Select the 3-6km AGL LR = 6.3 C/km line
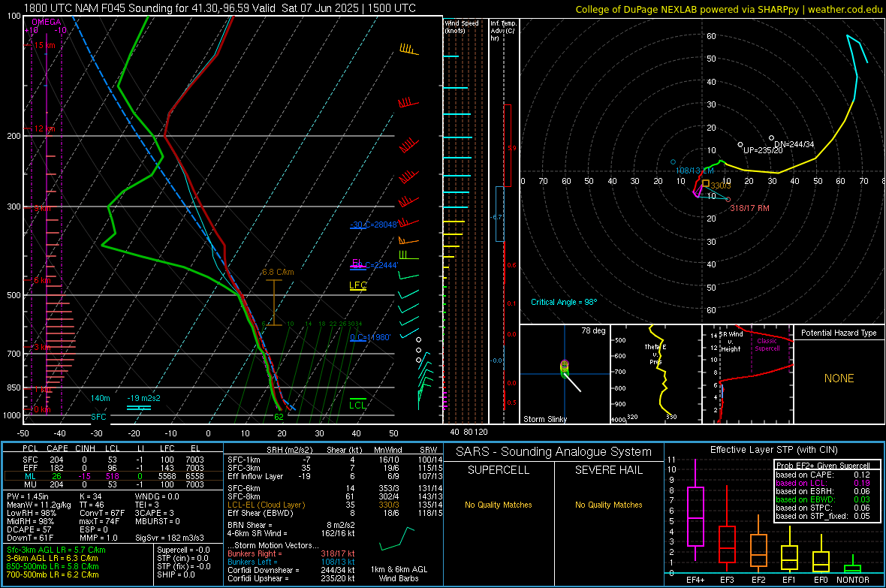Image resolution: width=886 pixels, height=588 pixels. [x=52, y=558]
